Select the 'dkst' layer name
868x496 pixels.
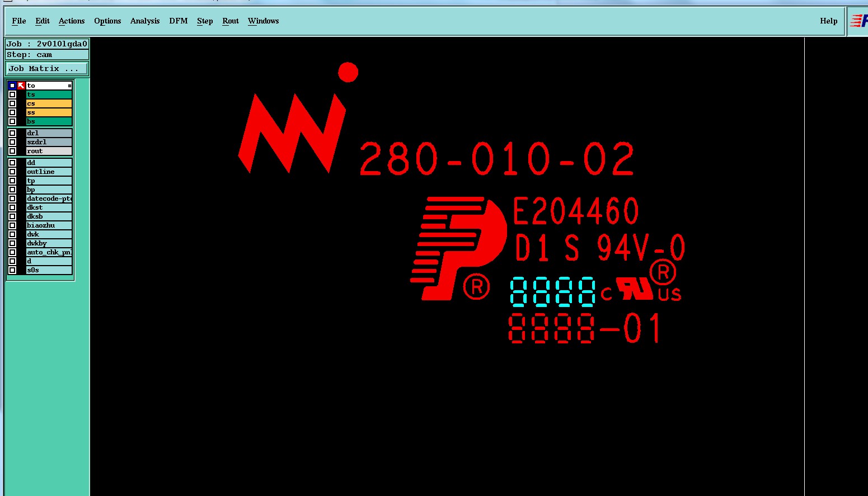[x=49, y=207]
